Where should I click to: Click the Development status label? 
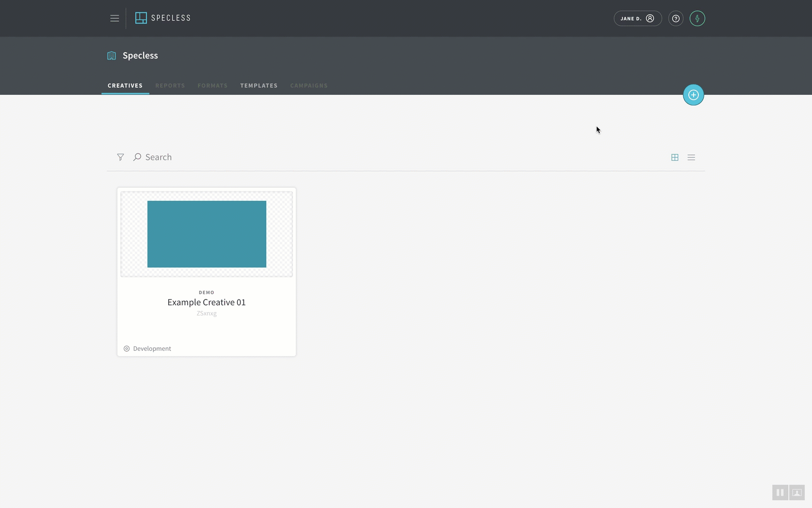[152, 349]
